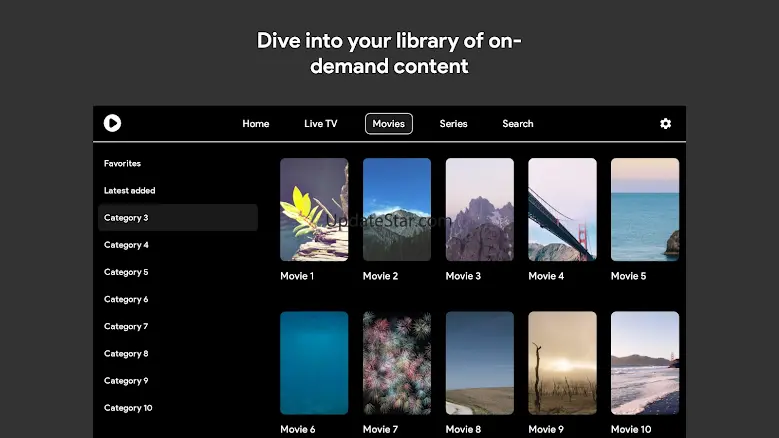Select the Movie 2 mountain sky poster

click(x=396, y=210)
